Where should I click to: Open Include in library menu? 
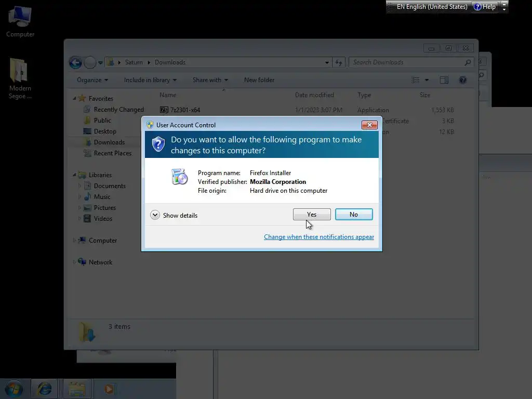[x=150, y=80]
